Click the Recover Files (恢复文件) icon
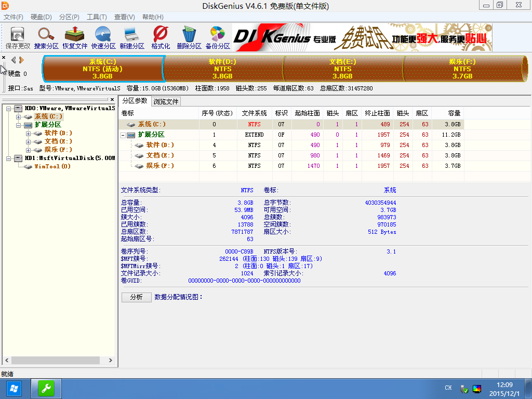The height and width of the screenshot is (399, 532). pyautogui.click(x=75, y=37)
